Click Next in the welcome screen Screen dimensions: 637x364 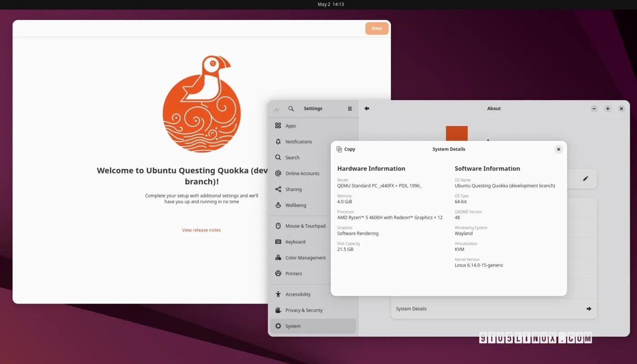pos(377,28)
